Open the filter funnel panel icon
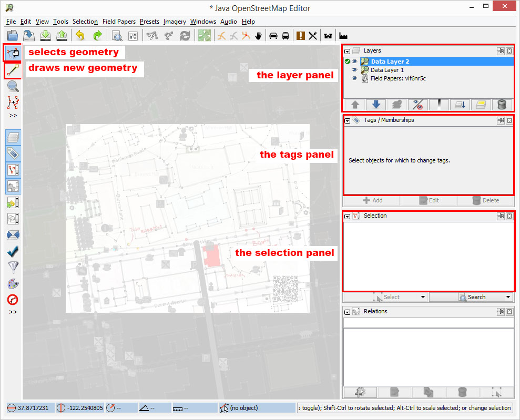 [13, 267]
